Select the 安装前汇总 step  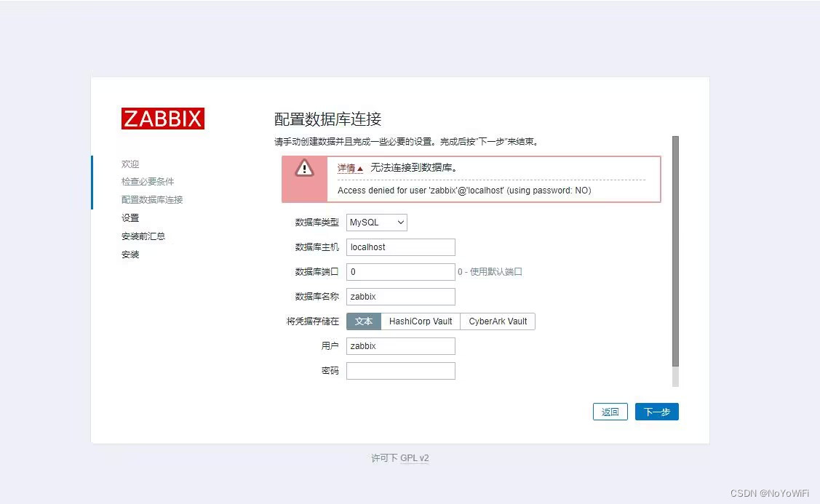click(x=143, y=236)
